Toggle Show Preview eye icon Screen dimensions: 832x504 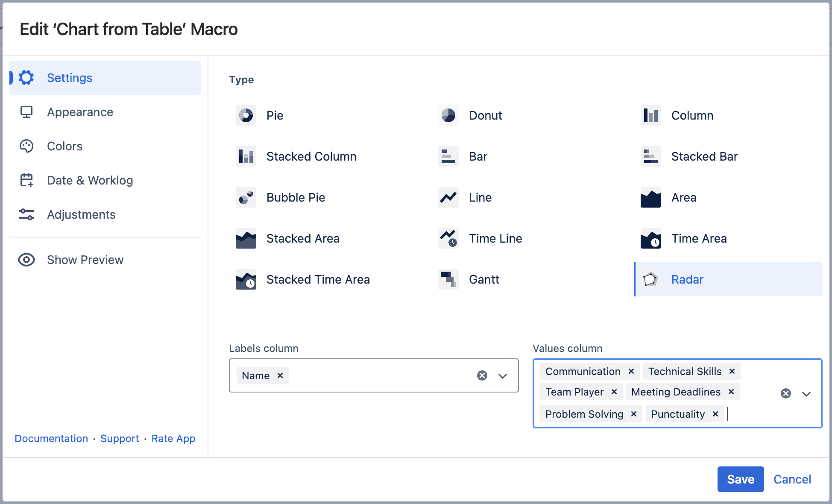[26, 260]
